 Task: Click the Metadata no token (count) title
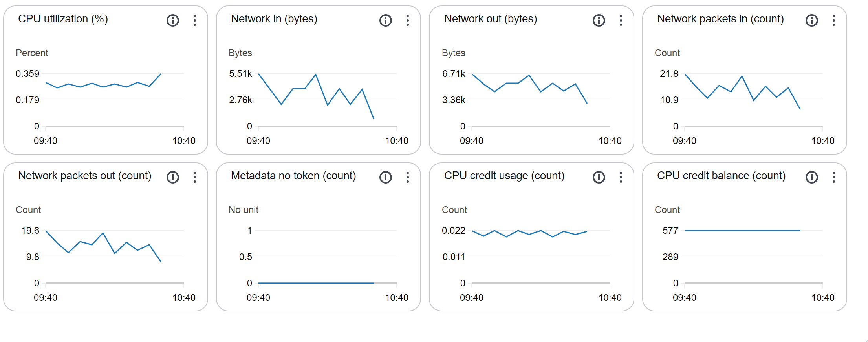pyautogui.click(x=293, y=176)
